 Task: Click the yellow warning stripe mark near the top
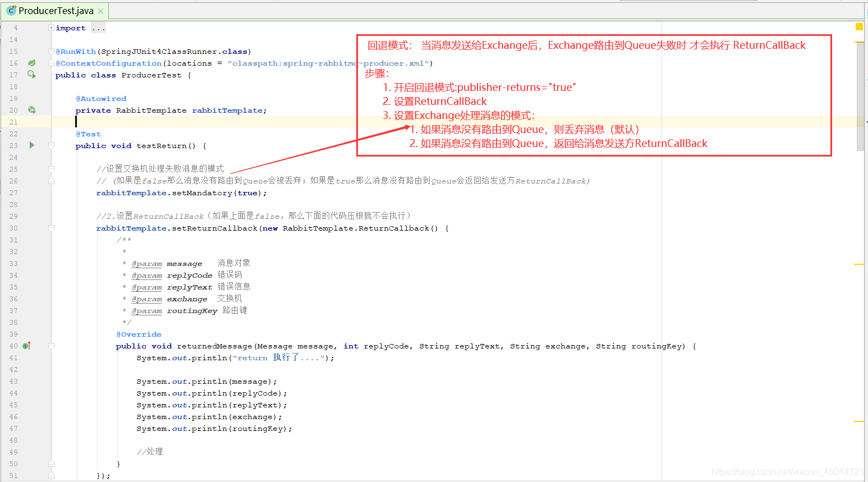click(x=859, y=42)
